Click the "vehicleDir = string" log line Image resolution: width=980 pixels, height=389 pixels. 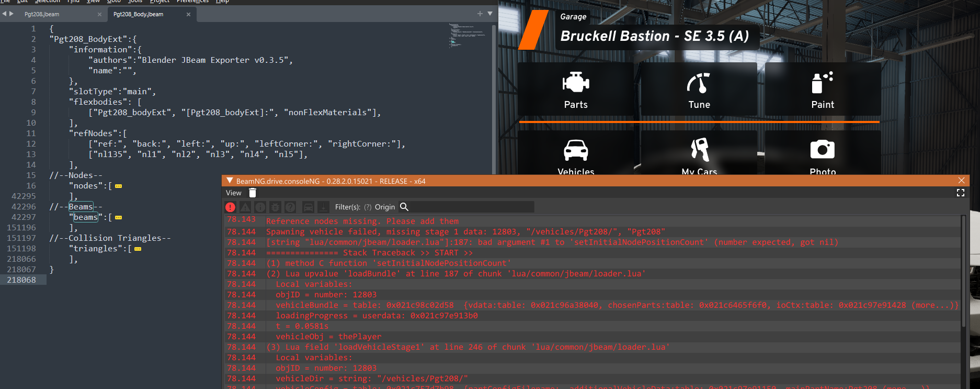tap(372, 379)
